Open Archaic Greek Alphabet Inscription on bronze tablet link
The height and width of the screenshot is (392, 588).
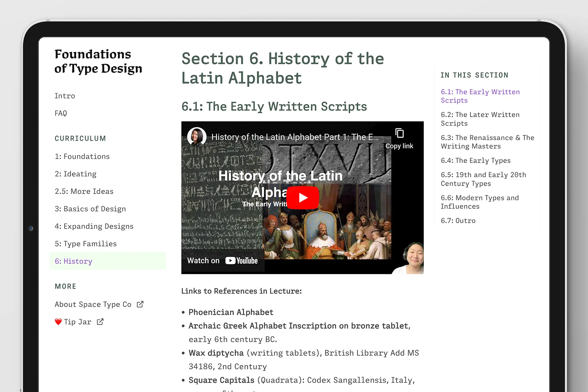coord(299,326)
